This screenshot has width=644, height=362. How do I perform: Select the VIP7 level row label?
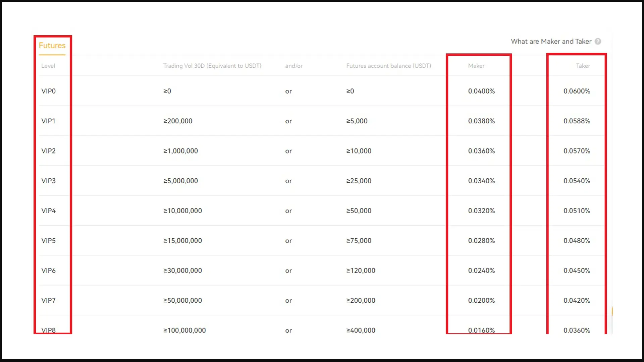click(x=48, y=301)
